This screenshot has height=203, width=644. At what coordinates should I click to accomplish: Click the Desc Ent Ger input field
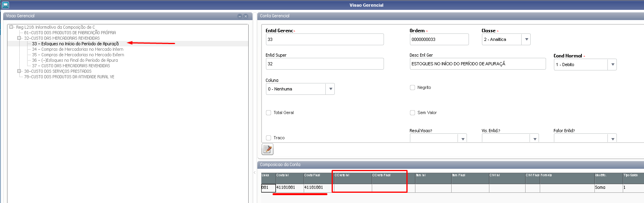pyautogui.click(x=478, y=64)
